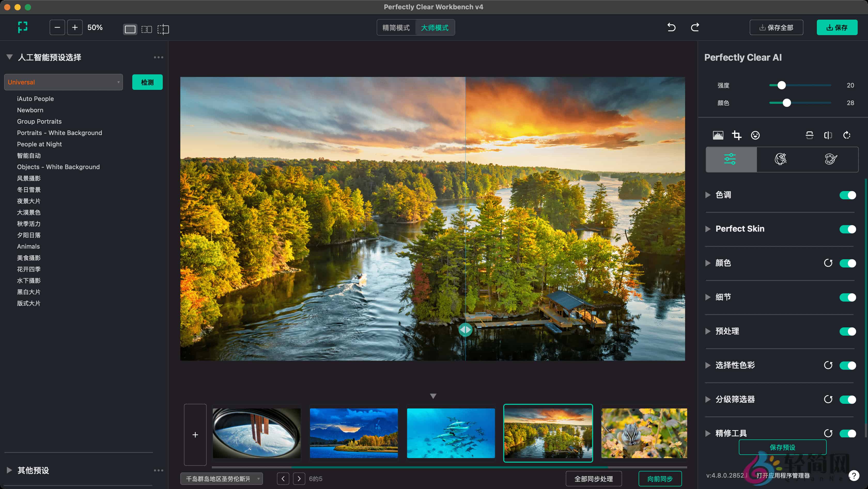Expand the 其他预设 section

[x=10, y=470]
